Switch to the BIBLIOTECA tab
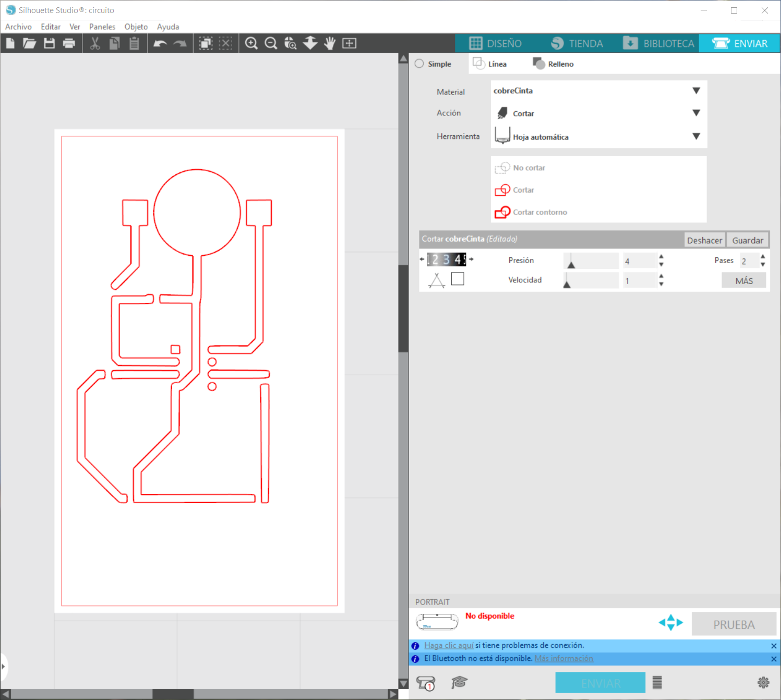The width and height of the screenshot is (781, 700). point(658,43)
